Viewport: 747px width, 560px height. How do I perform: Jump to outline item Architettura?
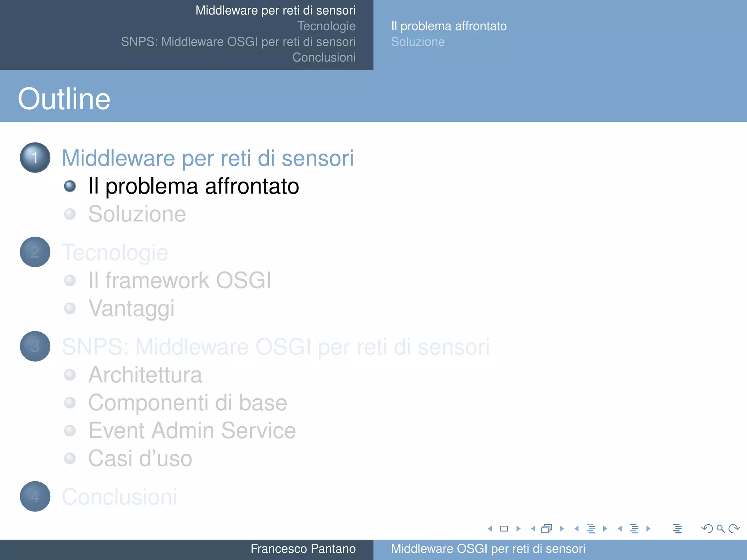(145, 375)
